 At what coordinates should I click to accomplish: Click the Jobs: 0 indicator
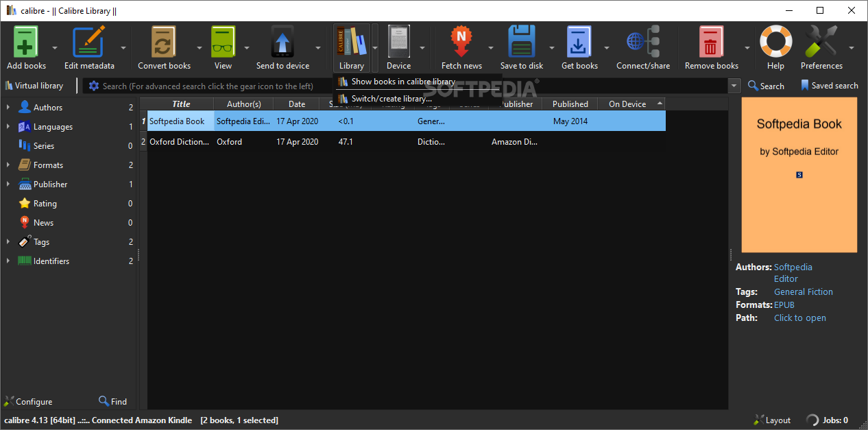point(828,420)
